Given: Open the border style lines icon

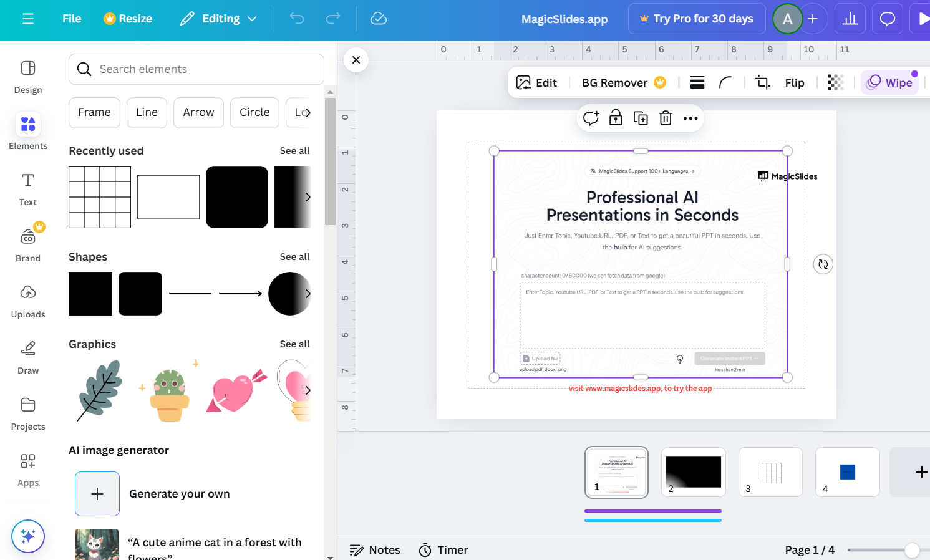Looking at the screenshot, I should 697,83.
